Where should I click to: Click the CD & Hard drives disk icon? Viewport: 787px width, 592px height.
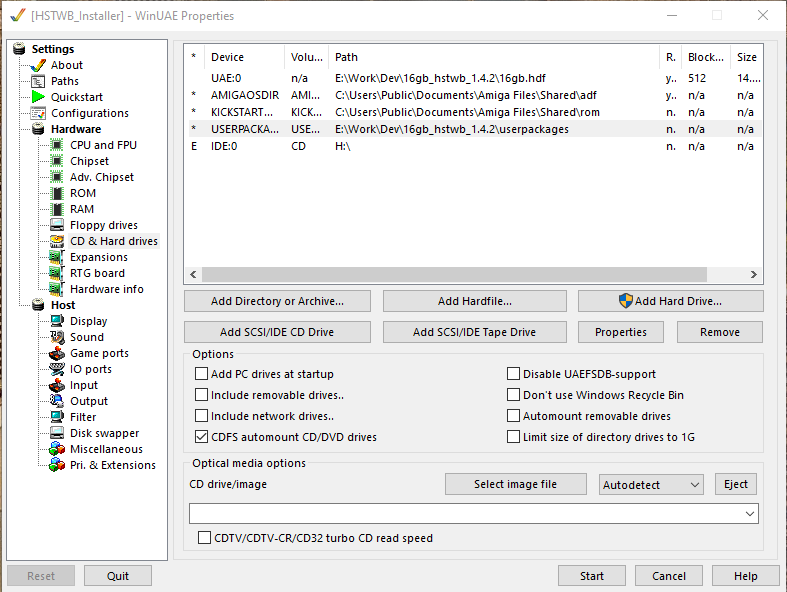tap(57, 241)
